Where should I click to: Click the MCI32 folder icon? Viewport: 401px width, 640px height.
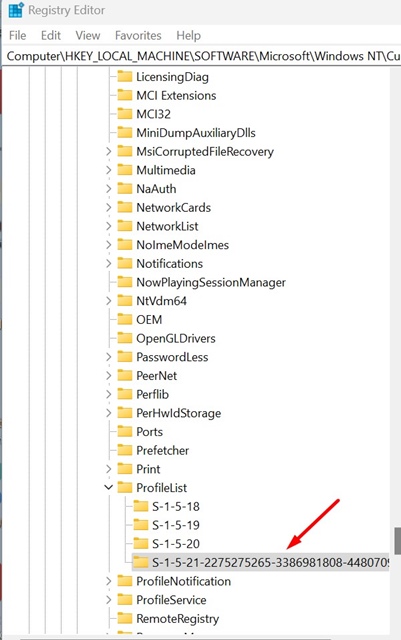[125, 113]
